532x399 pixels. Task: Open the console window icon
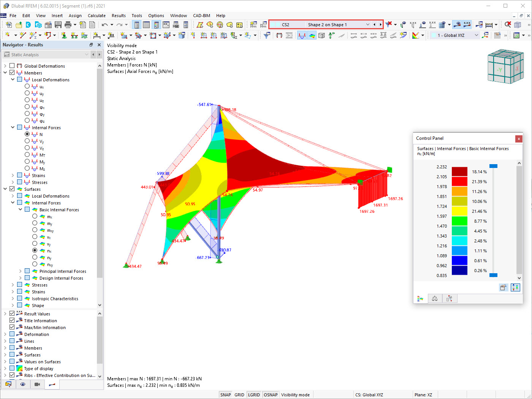(166, 25)
